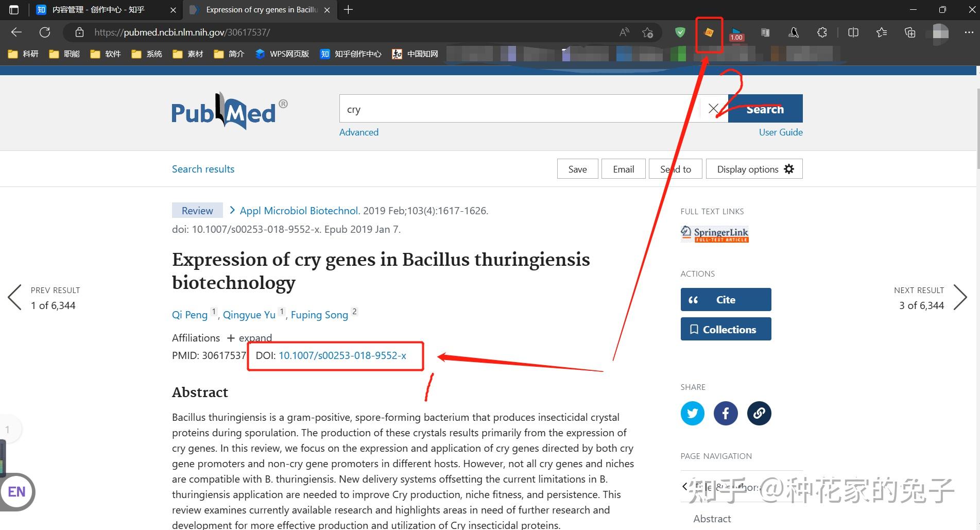This screenshot has width=980, height=530.
Task: Copy the article share link icon
Action: click(759, 413)
